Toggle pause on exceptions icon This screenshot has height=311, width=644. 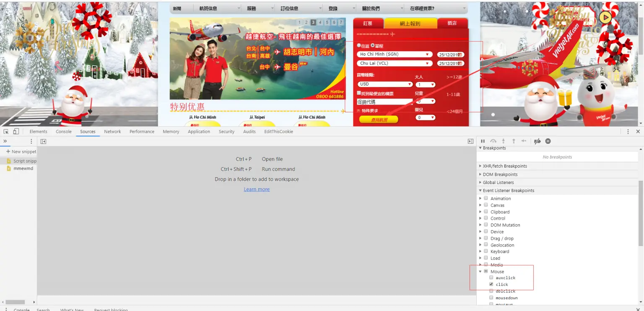pyautogui.click(x=548, y=141)
